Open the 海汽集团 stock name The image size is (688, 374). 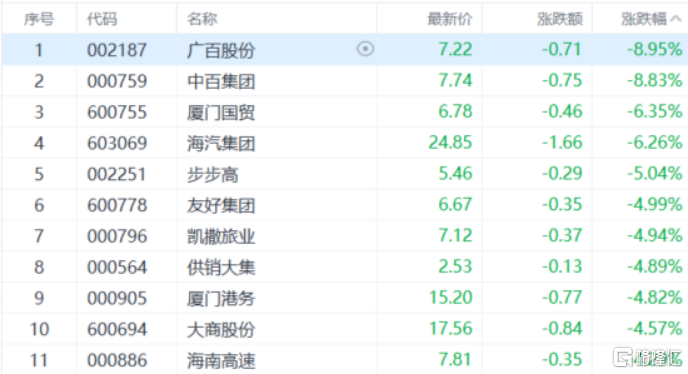[x=221, y=144]
